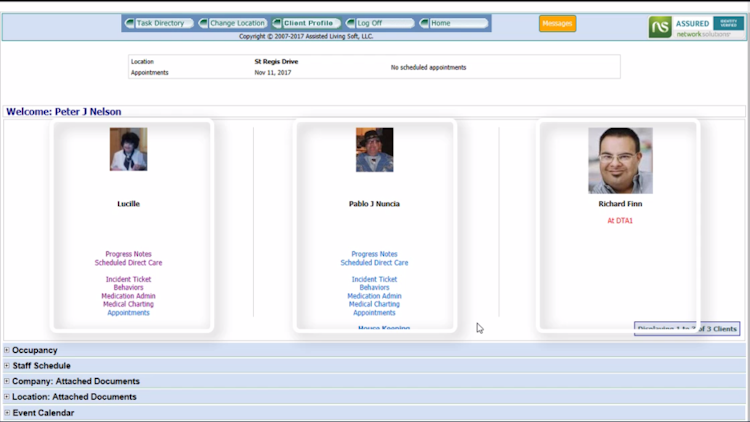Open Appointments for Lucille
The height and width of the screenshot is (422, 750).
(128, 313)
